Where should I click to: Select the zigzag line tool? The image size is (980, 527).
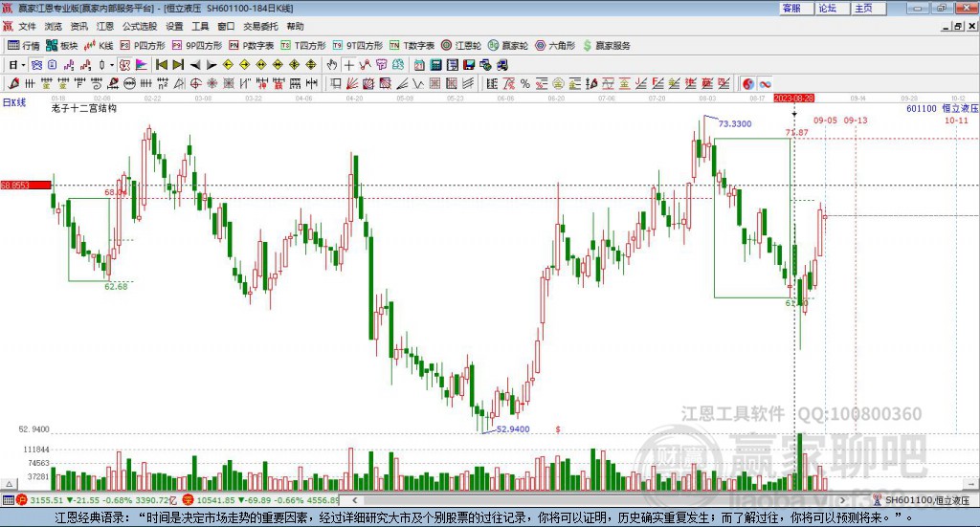click(418, 83)
